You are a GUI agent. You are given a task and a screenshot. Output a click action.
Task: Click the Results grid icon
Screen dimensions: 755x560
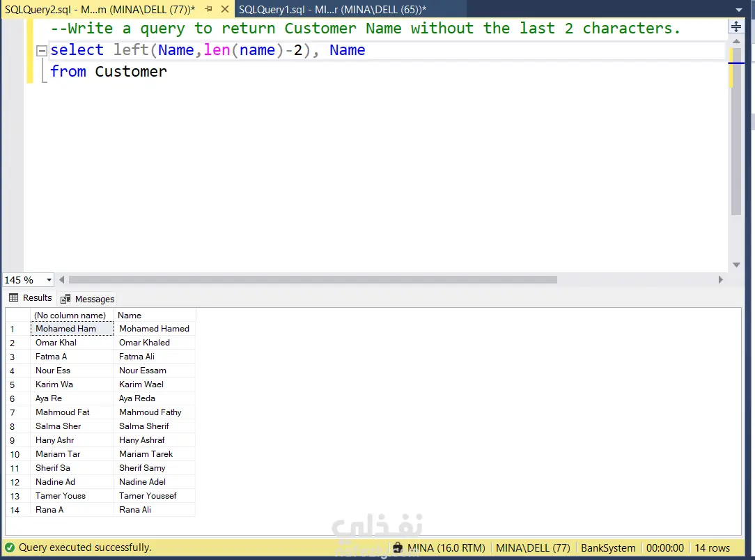click(x=13, y=298)
